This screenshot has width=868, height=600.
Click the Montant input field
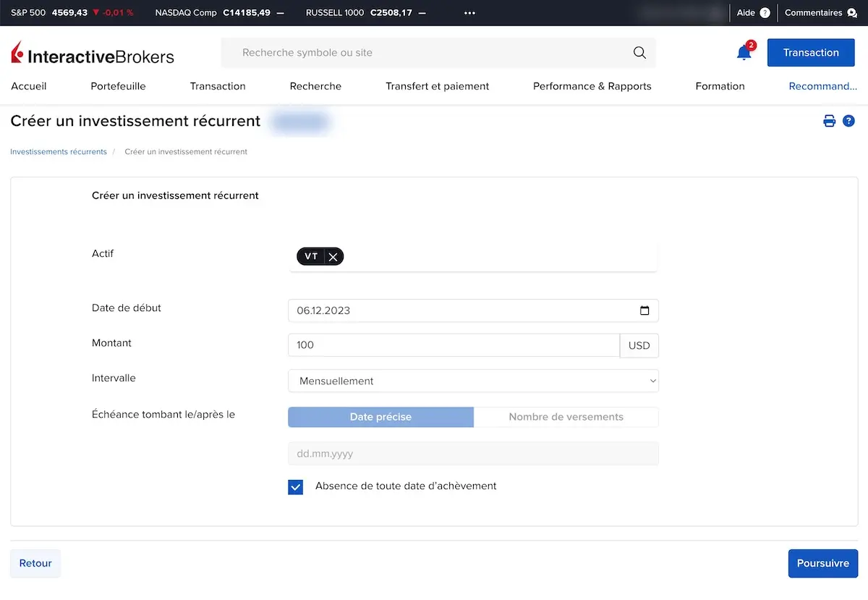tap(454, 345)
